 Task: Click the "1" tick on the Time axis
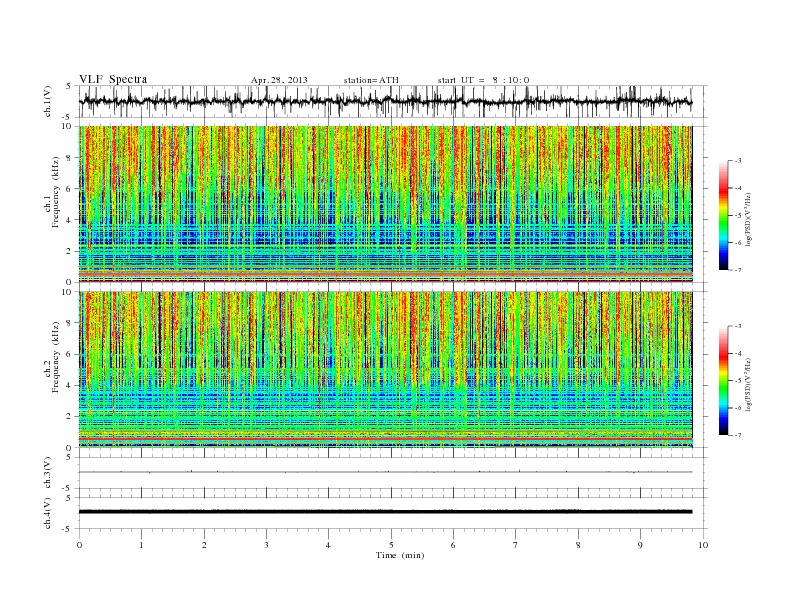tap(141, 545)
